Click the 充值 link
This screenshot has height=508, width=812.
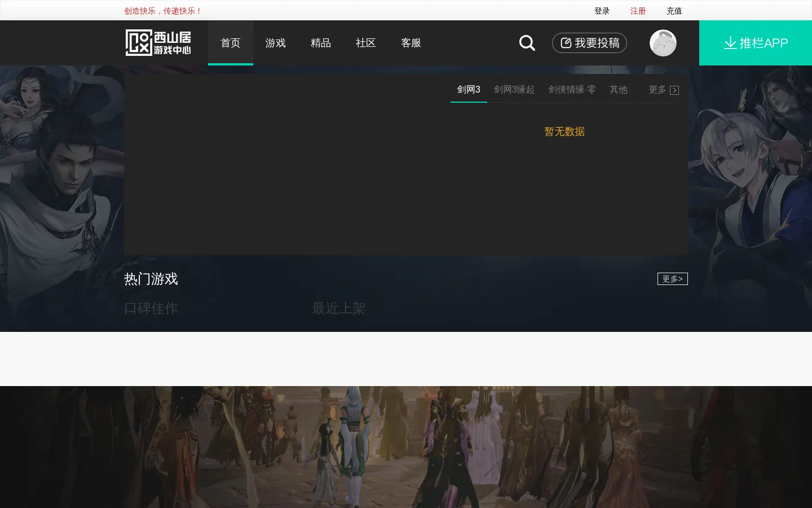674,11
